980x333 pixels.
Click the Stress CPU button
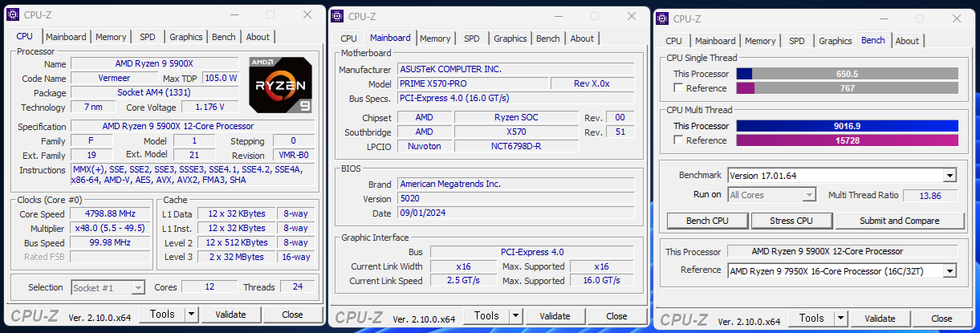click(x=791, y=221)
